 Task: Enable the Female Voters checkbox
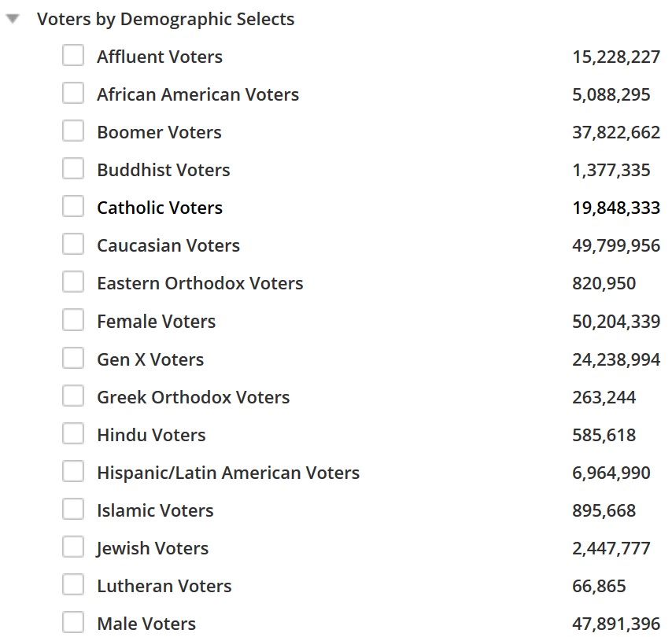tap(73, 320)
